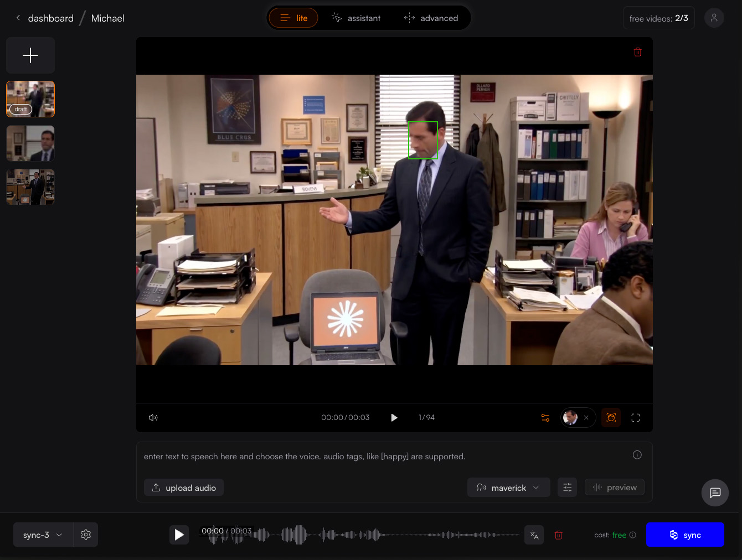
Task: Add a new video with the plus button
Action: (30, 55)
